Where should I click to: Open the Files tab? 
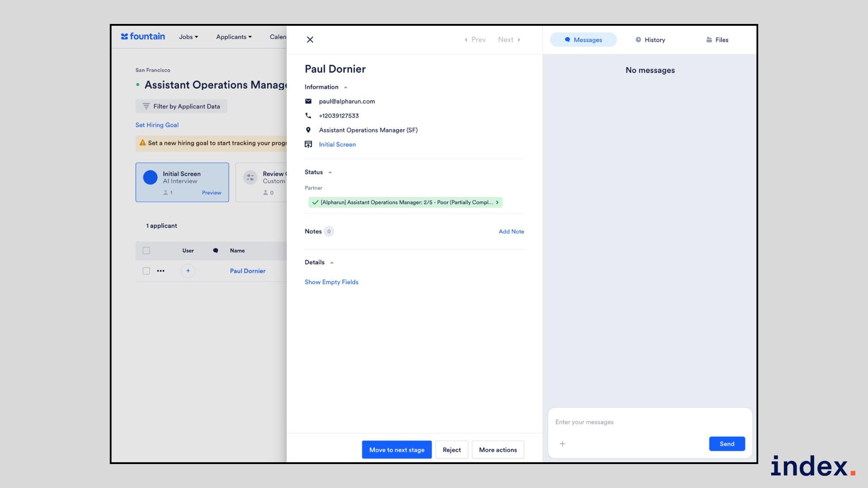point(717,40)
